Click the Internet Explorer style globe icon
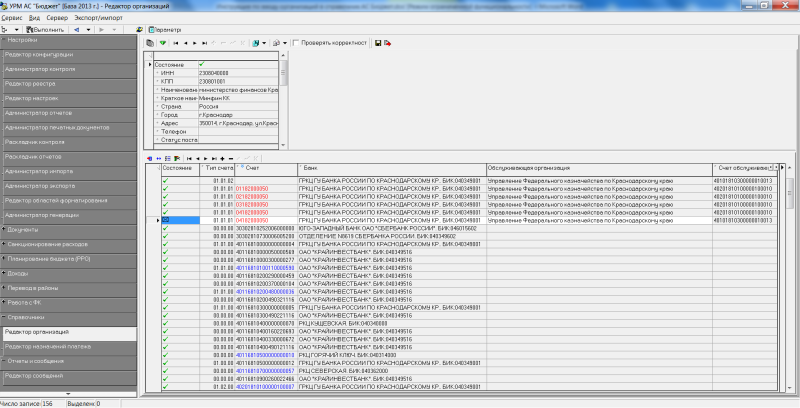 [139, 30]
